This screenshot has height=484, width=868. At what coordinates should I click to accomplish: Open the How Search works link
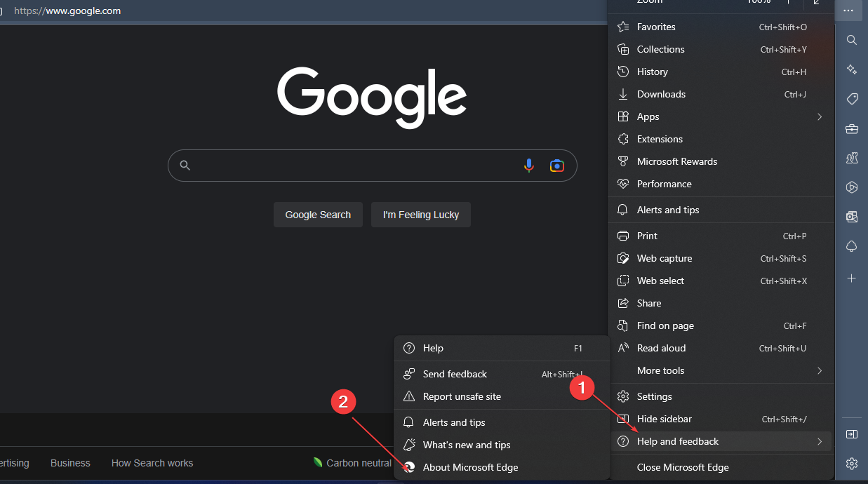(x=152, y=463)
